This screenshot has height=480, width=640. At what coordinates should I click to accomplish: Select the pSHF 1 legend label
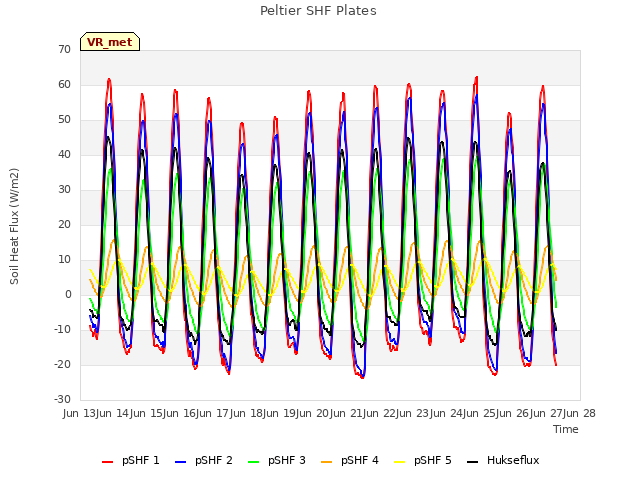point(141,460)
